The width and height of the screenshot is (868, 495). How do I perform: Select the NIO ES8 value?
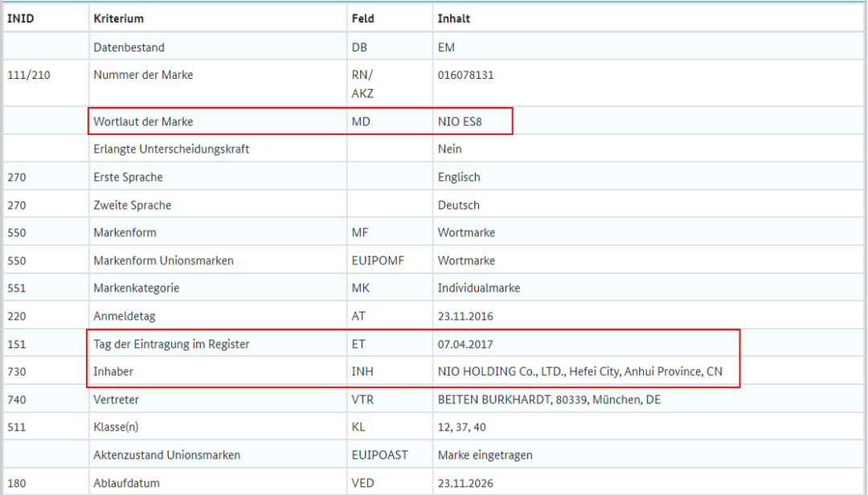pos(460,121)
